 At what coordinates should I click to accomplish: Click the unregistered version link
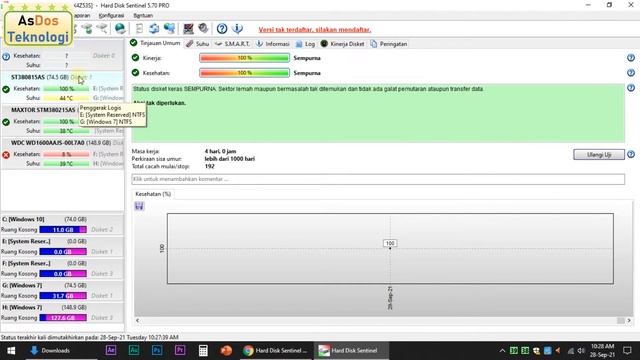pos(315,29)
